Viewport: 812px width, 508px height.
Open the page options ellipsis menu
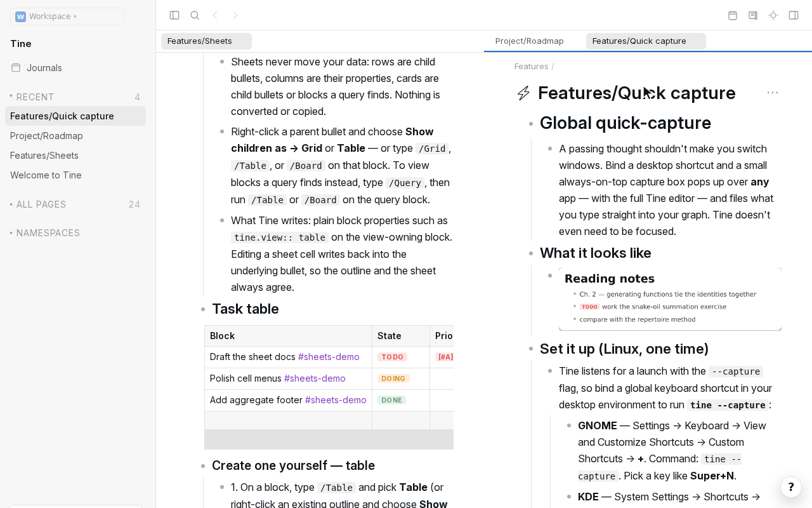pos(772,93)
